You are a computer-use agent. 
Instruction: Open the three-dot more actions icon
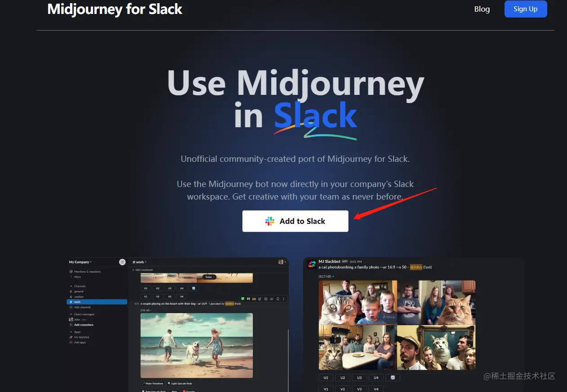coord(284,298)
